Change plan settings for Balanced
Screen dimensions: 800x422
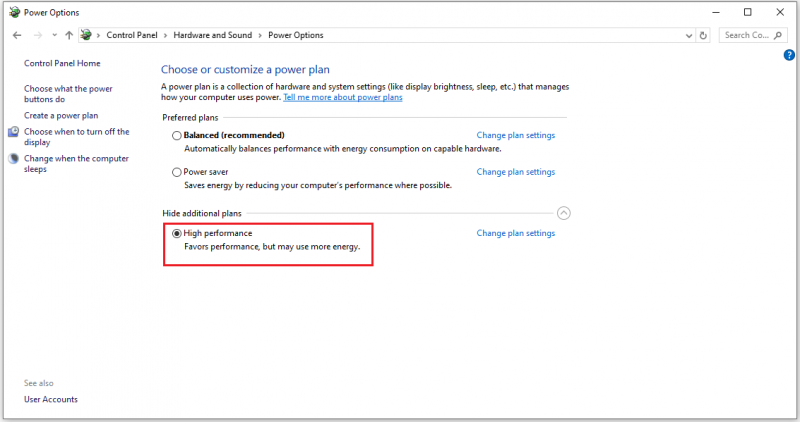pos(516,135)
